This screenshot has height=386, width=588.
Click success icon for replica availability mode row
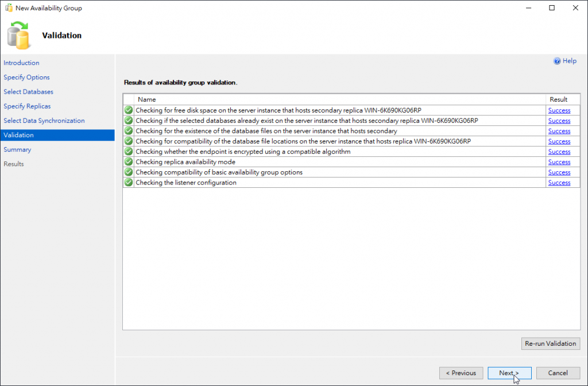tap(129, 162)
